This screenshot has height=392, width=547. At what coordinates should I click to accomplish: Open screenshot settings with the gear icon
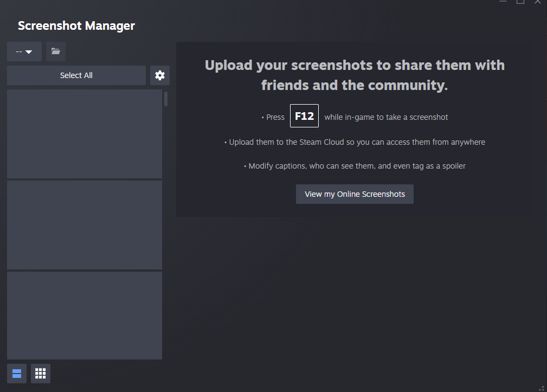coord(160,75)
